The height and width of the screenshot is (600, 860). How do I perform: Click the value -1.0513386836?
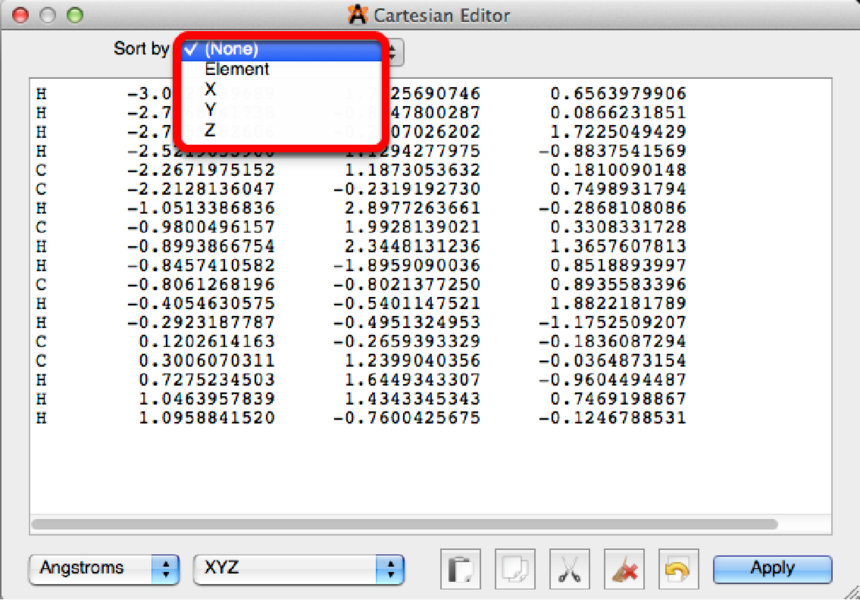pyautogui.click(x=201, y=208)
